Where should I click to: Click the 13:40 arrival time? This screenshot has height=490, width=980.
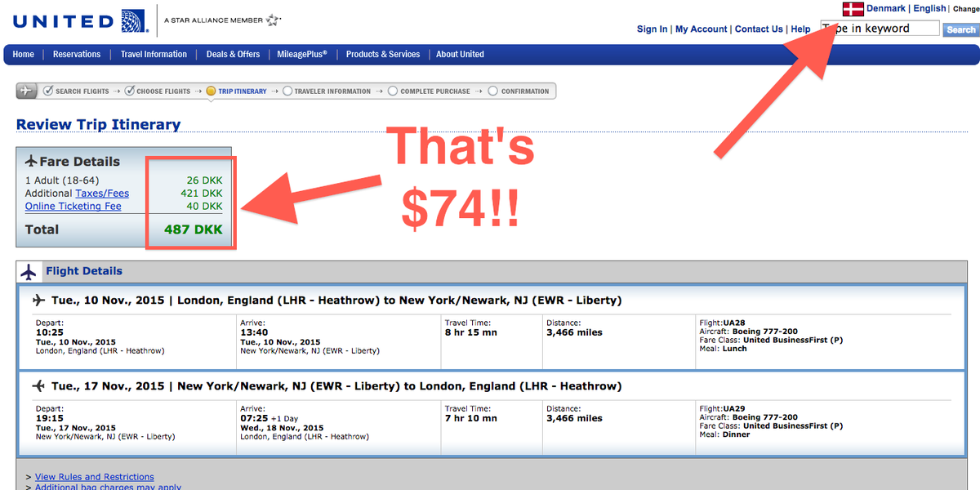(252, 333)
